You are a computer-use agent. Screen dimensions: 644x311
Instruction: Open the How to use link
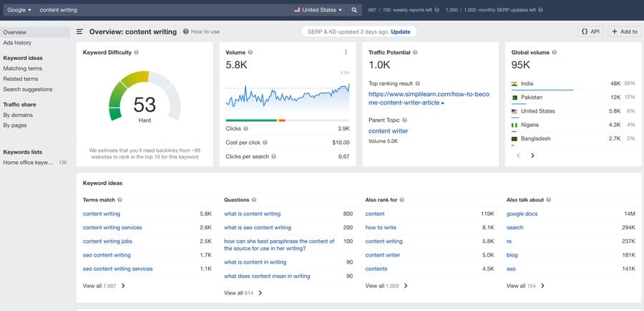pyautogui.click(x=205, y=32)
